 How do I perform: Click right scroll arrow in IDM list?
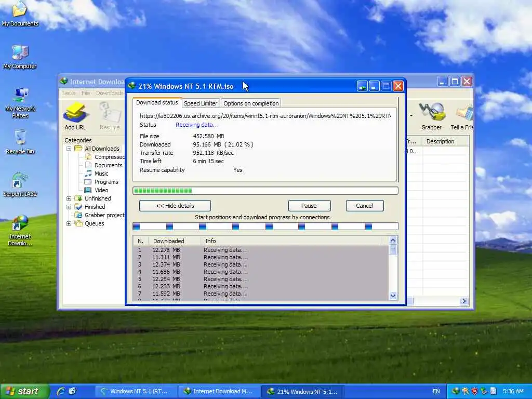[x=464, y=301]
